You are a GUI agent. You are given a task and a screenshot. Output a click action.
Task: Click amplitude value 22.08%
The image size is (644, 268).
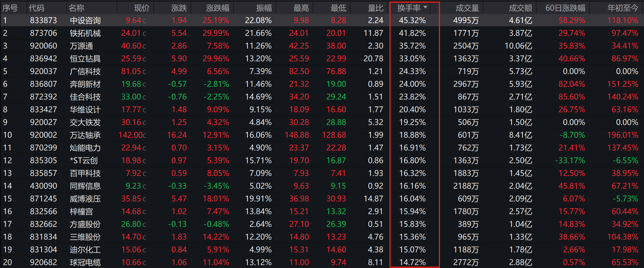[x=258, y=20]
